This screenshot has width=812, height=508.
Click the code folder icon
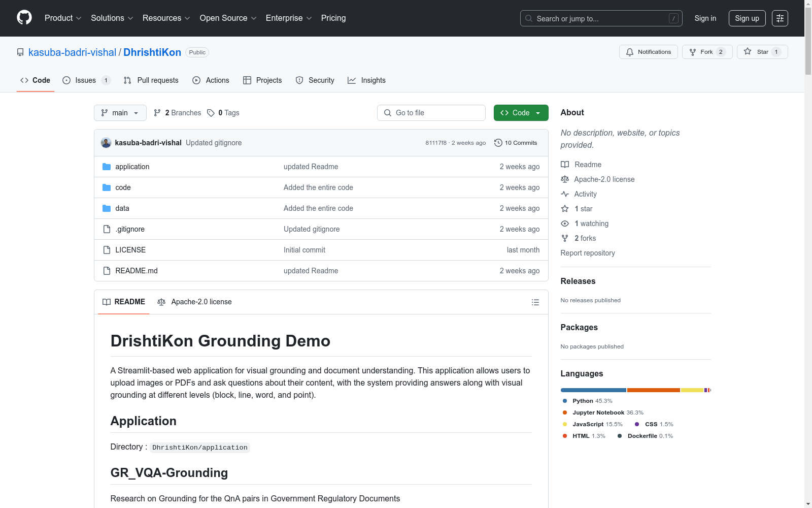107,187
